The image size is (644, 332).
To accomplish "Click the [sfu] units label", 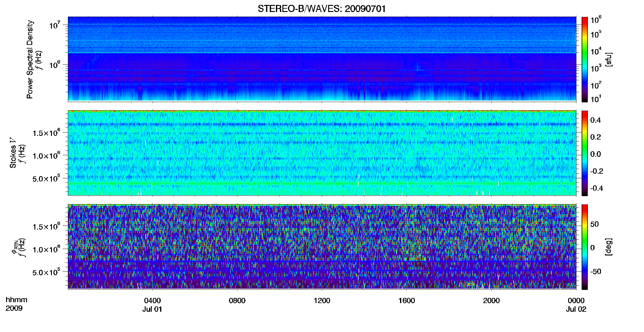I will 609,59.
